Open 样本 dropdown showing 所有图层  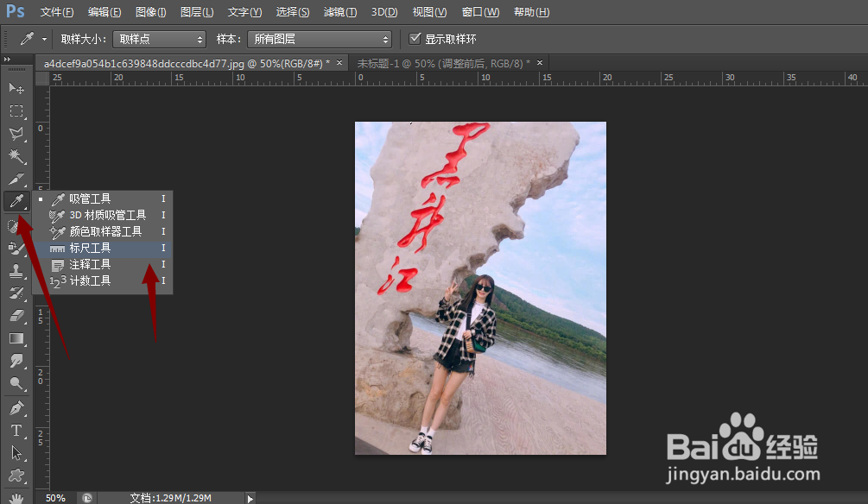click(x=319, y=40)
